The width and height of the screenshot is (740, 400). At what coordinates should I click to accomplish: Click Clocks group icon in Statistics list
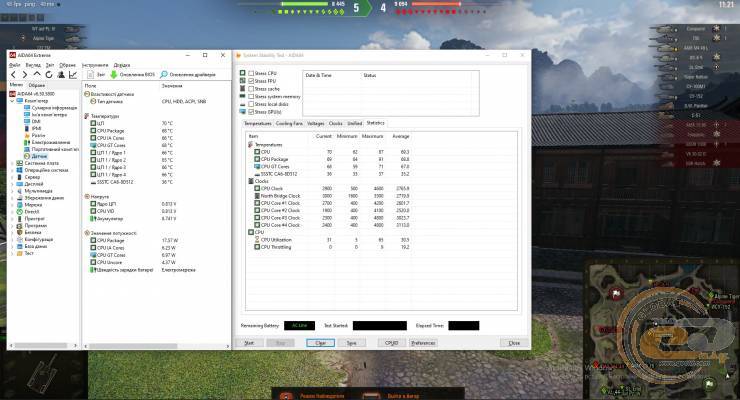[x=251, y=181]
